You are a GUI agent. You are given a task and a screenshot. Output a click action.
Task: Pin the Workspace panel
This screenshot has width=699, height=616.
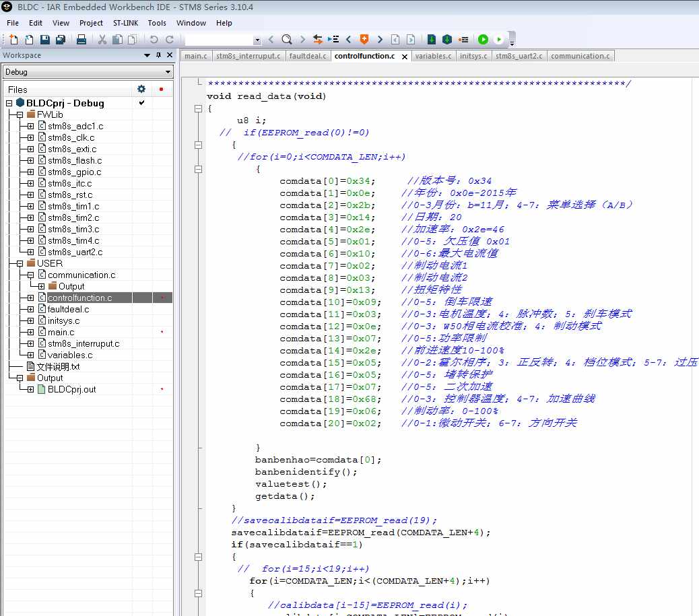[158, 55]
